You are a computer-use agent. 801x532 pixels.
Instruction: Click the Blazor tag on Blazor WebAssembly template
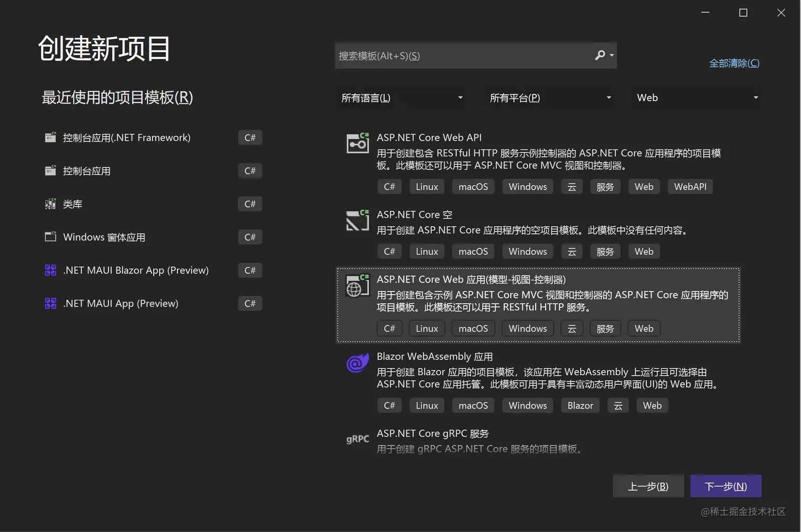coord(580,405)
